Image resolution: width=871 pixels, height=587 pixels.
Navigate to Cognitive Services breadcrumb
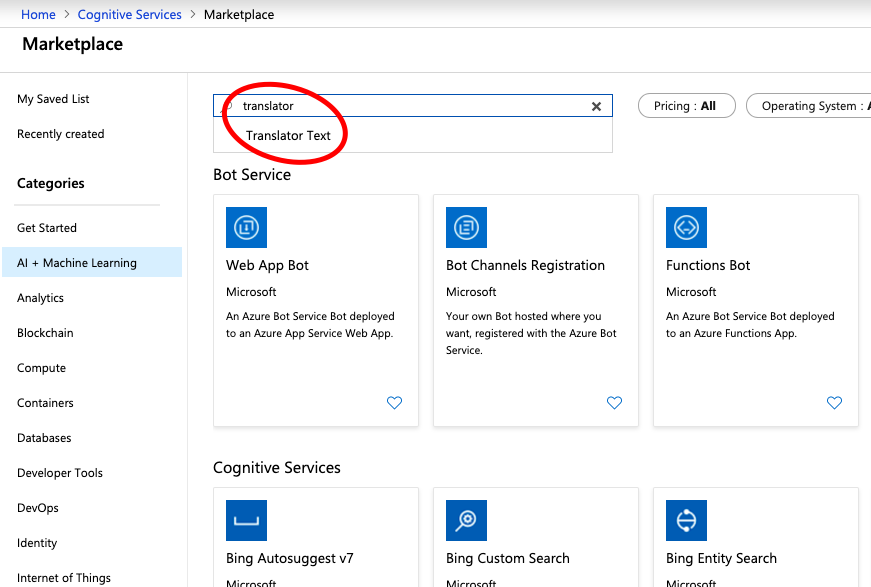(129, 15)
